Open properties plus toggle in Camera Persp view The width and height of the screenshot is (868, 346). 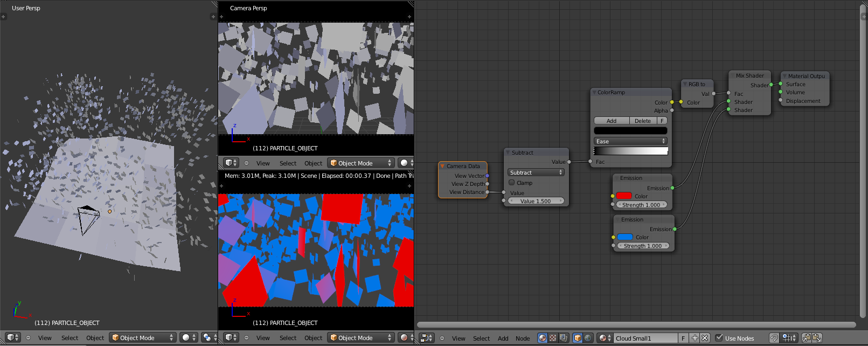pos(409,17)
